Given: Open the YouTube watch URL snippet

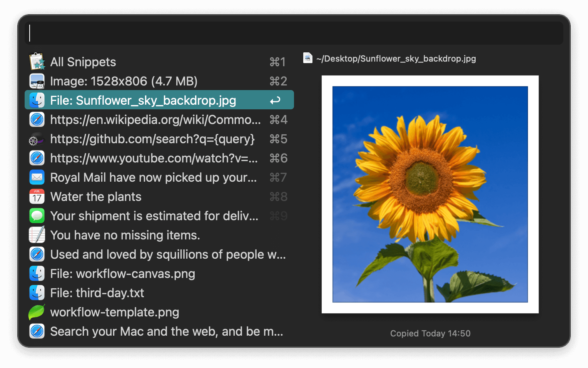Looking at the screenshot, I should coord(154,158).
